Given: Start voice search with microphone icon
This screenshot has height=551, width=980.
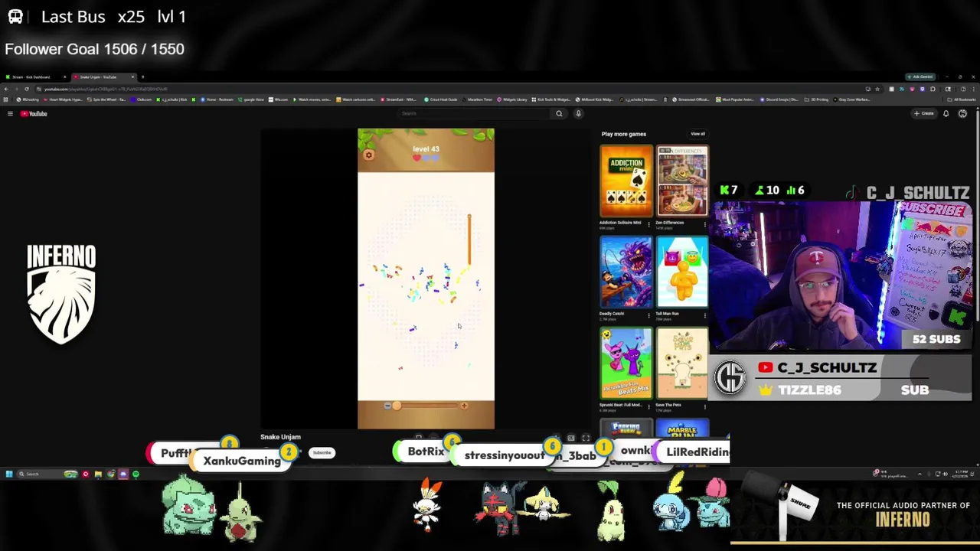Looking at the screenshot, I should (x=578, y=113).
